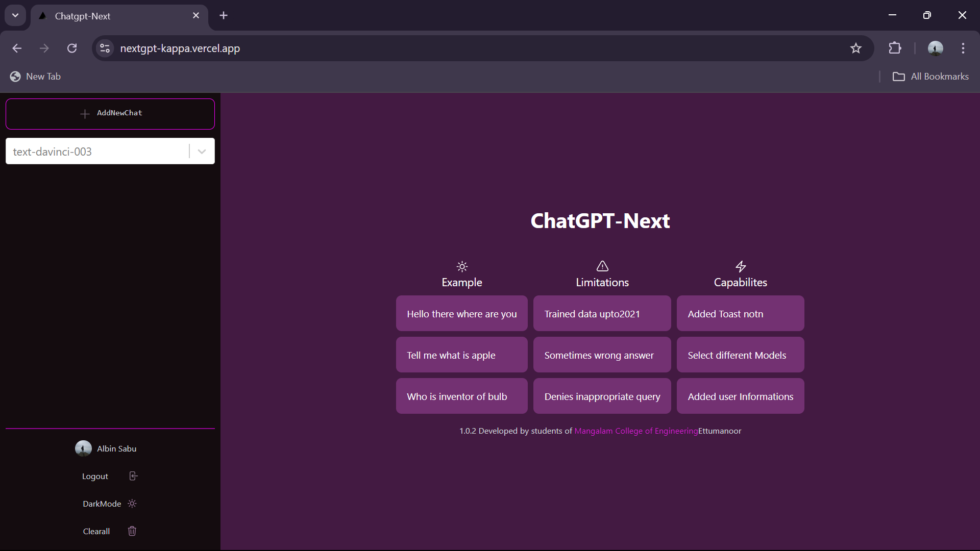Bookmark this page with star icon

coord(856,48)
